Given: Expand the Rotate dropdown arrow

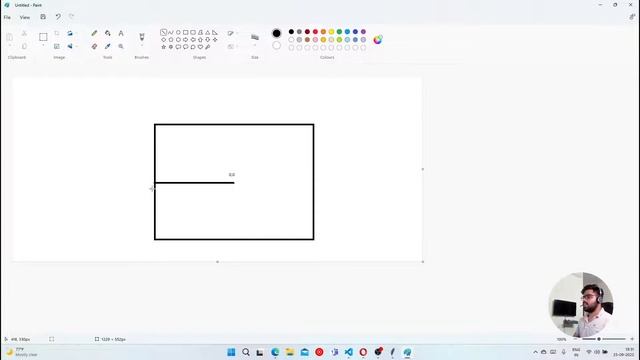Looking at the screenshot, I should [x=76, y=33].
